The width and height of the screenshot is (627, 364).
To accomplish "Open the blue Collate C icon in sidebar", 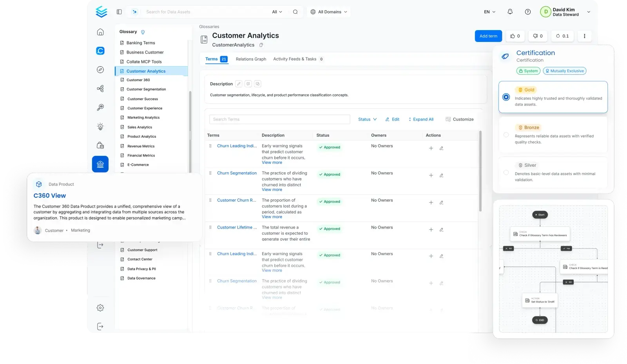I will coord(100,50).
